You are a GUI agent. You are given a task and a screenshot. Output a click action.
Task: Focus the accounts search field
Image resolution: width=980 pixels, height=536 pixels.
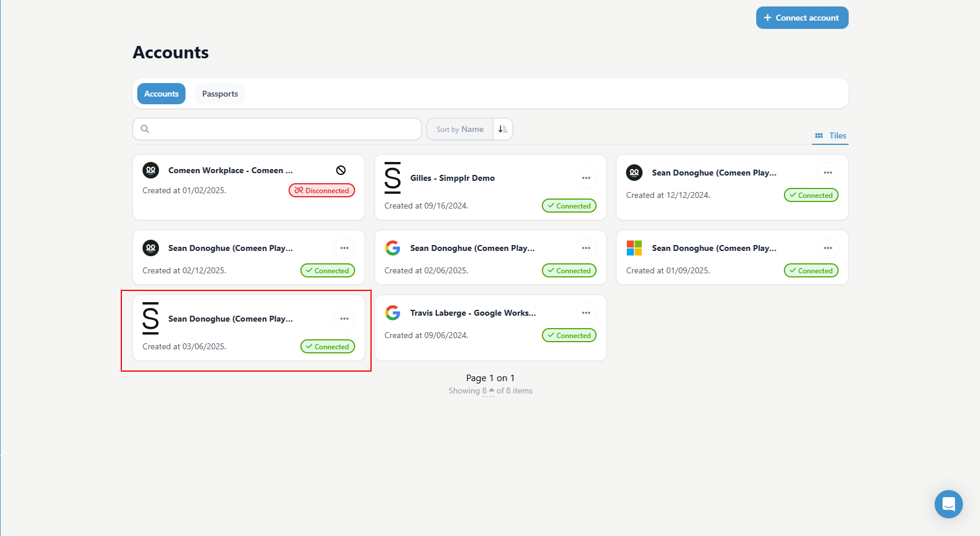[277, 129]
